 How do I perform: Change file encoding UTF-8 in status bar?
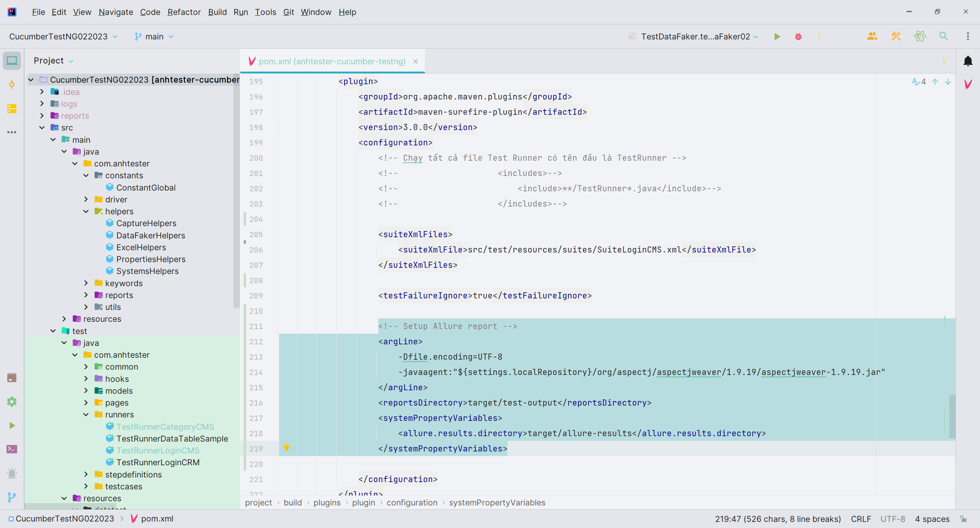[x=893, y=519]
